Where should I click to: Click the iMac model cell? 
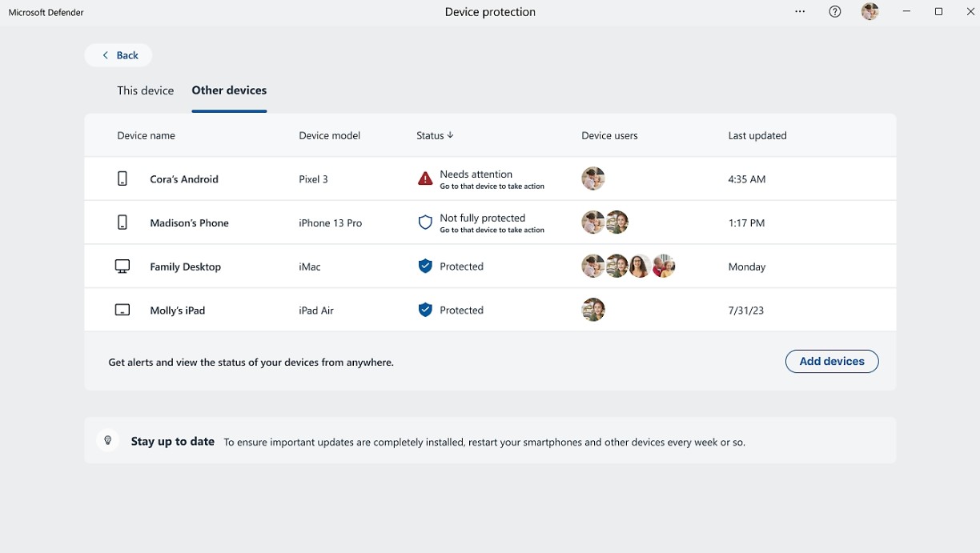tap(310, 266)
